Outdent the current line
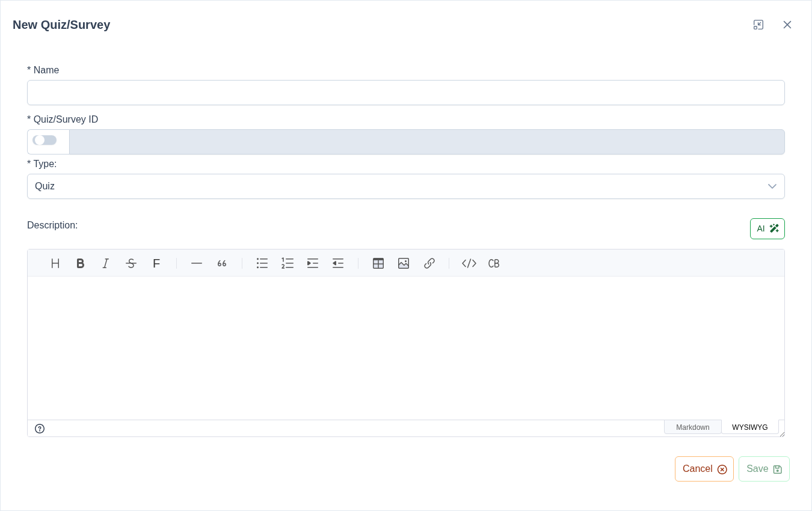Image resolution: width=812 pixels, height=511 pixels. [338, 263]
